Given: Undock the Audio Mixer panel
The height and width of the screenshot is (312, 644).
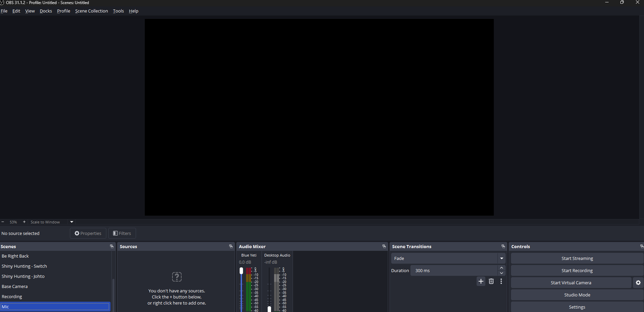Looking at the screenshot, I should (384, 246).
